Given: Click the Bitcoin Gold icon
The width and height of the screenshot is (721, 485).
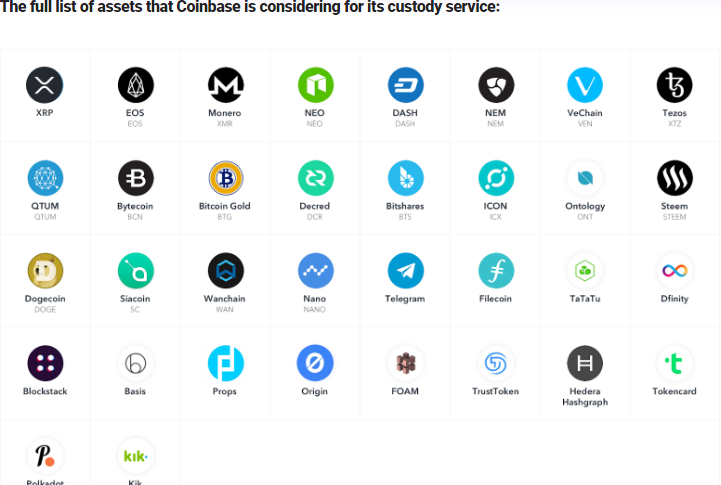Looking at the screenshot, I should coord(225,178).
